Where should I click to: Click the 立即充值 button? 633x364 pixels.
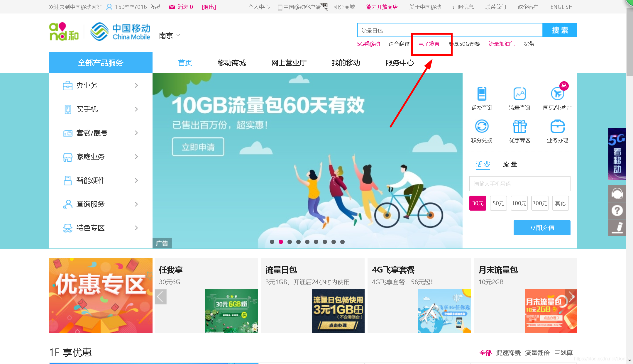[542, 228]
